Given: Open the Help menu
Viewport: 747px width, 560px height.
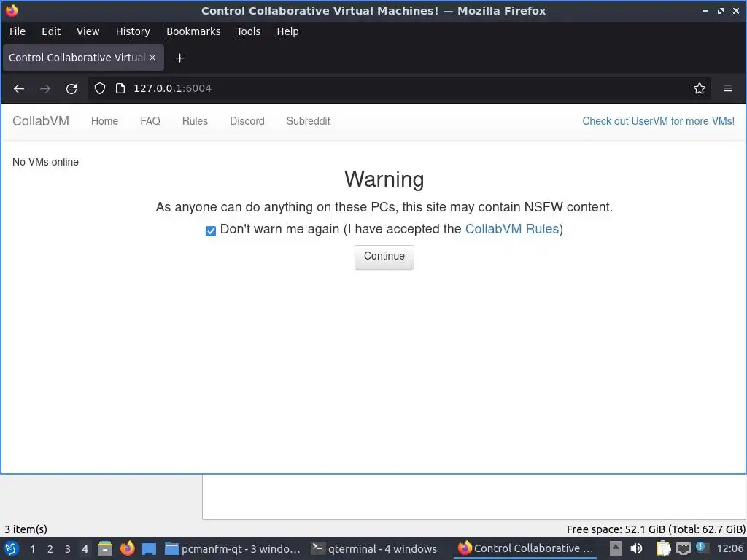Looking at the screenshot, I should click(287, 31).
